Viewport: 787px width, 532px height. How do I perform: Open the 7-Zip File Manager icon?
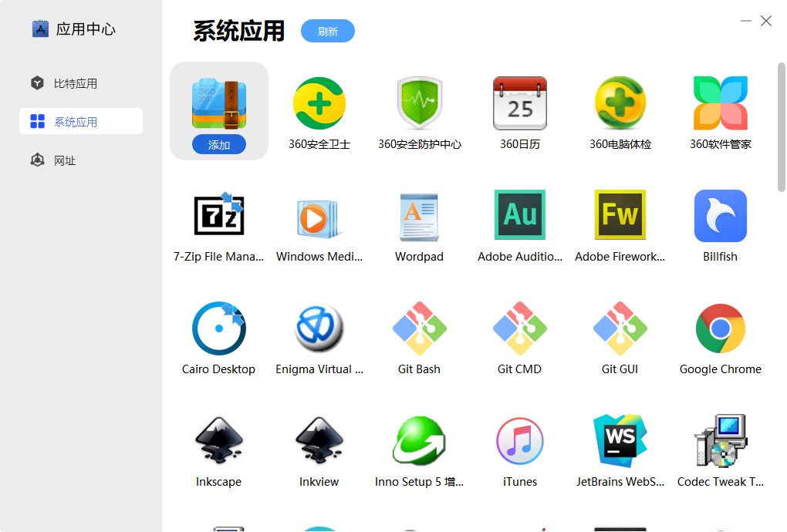(218, 215)
